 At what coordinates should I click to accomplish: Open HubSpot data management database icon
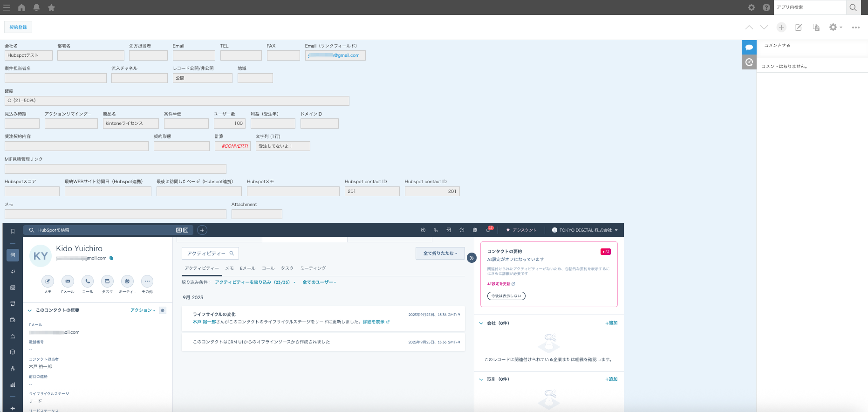click(x=13, y=352)
